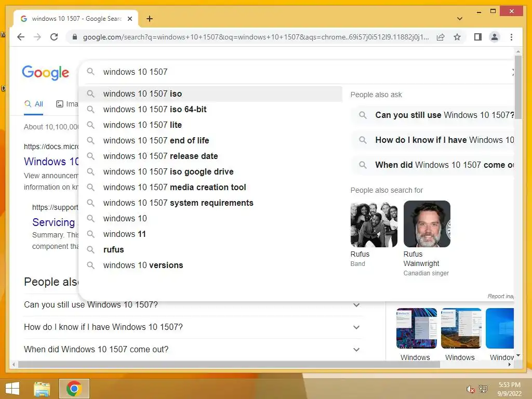Open the Chrome profile avatar
This screenshot has width=532, height=399.
pos(495,37)
